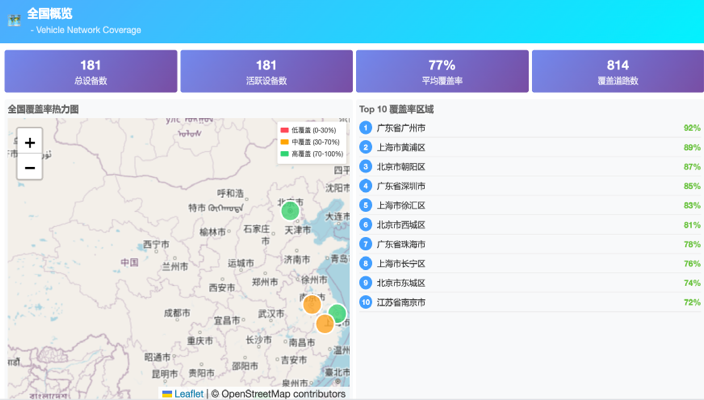Select the 江苏省南京市 region name
Viewport: 704px width, 400px height.
[401, 302]
